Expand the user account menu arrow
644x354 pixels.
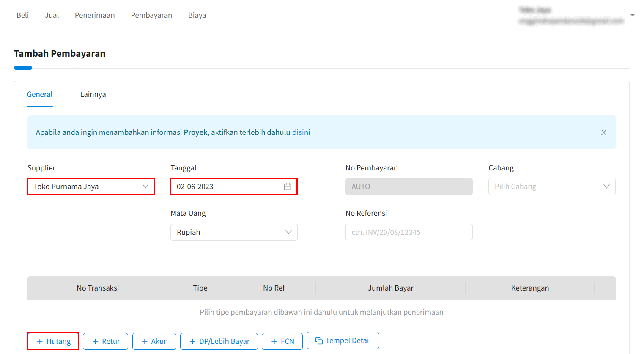632,15
